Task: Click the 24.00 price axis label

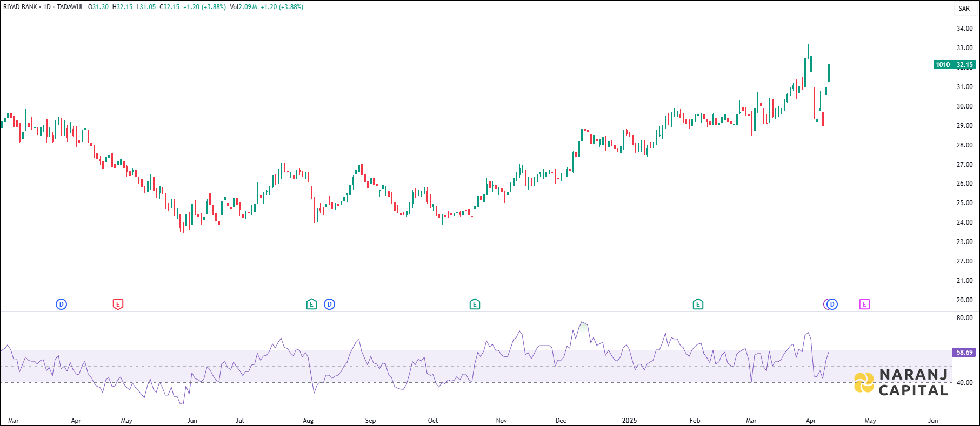Action: pyautogui.click(x=964, y=222)
